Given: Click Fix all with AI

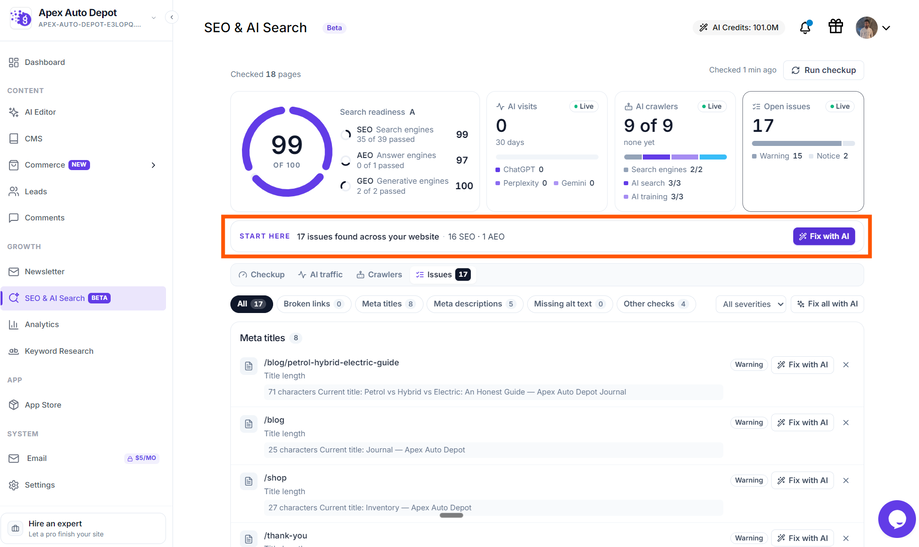Looking at the screenshot, I should click(x=827, y=304).
